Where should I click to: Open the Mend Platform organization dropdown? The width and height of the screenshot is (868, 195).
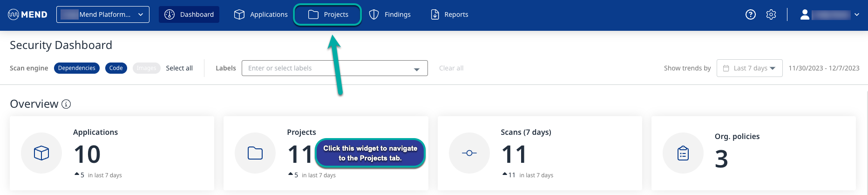click(103, 14)
